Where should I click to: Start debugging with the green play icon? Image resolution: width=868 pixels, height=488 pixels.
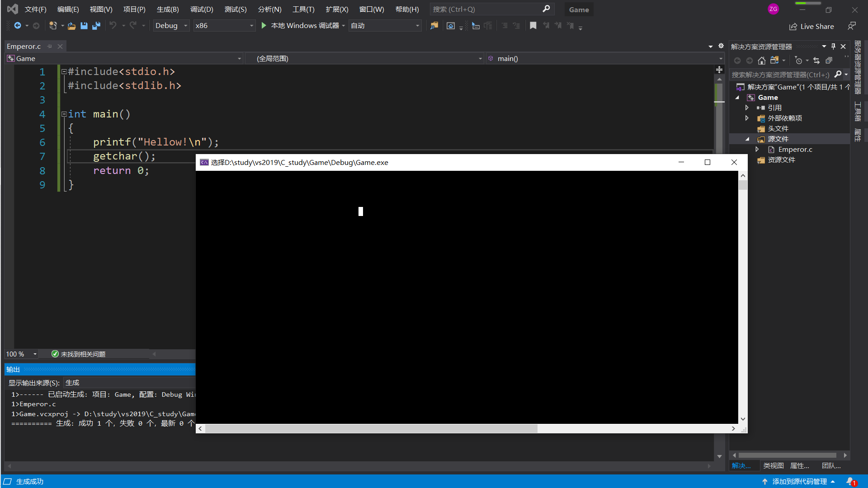click(x=264, y=26)
